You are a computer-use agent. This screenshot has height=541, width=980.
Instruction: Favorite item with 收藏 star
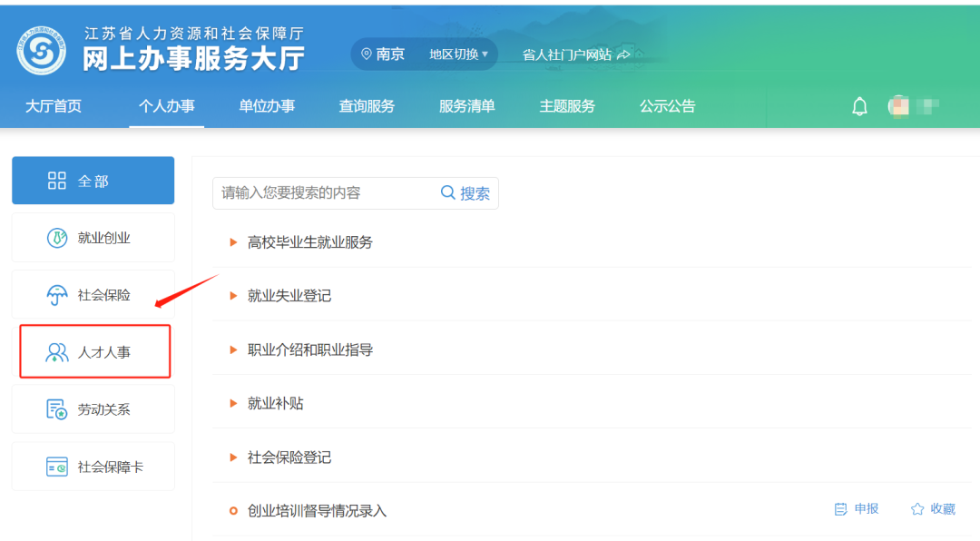point(933,509)
